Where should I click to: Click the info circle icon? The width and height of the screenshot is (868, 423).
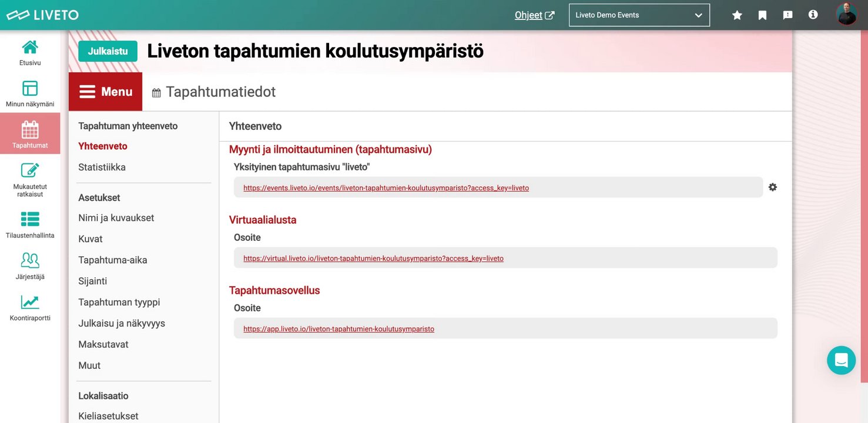pos(813,15)
